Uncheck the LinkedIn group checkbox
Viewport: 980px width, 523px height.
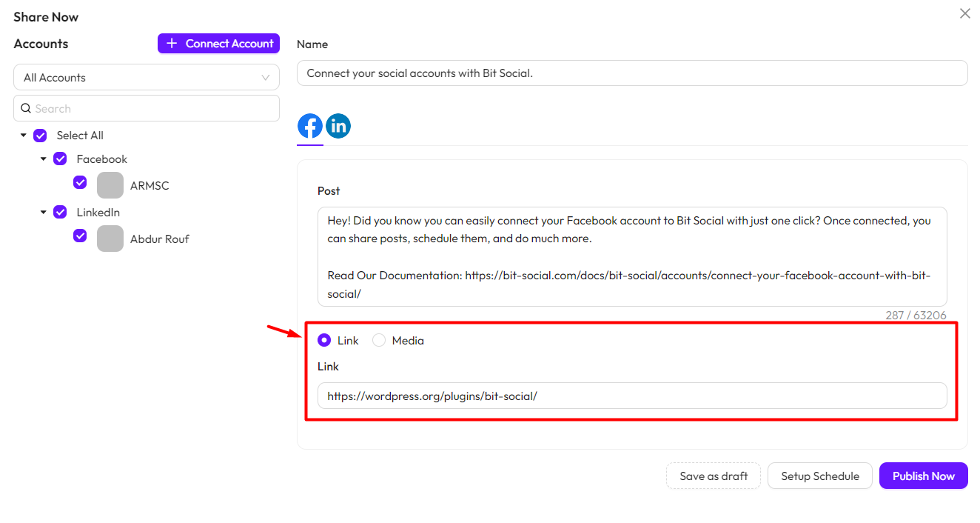(61, 213)
